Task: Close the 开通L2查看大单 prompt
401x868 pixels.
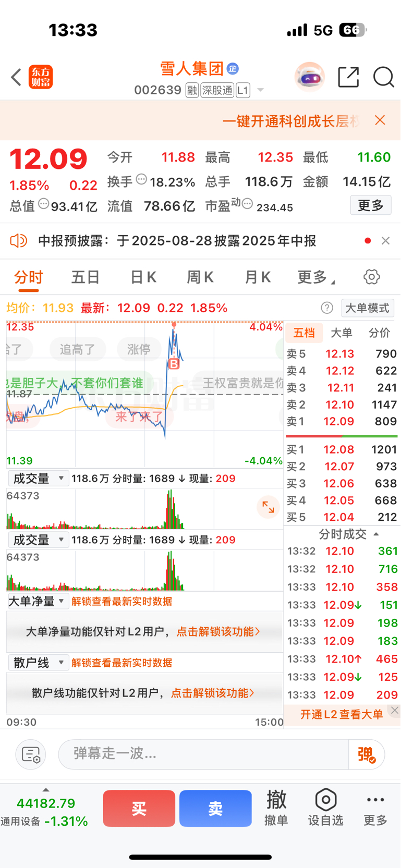Action: [395, 711]
